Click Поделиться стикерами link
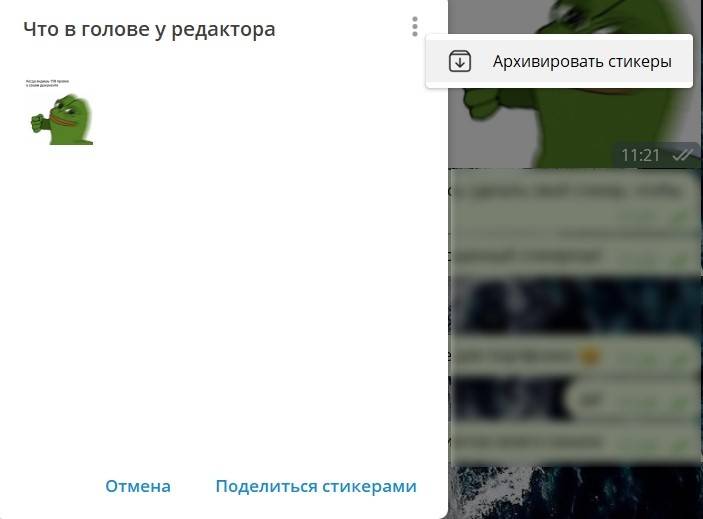 coord(315,486)
